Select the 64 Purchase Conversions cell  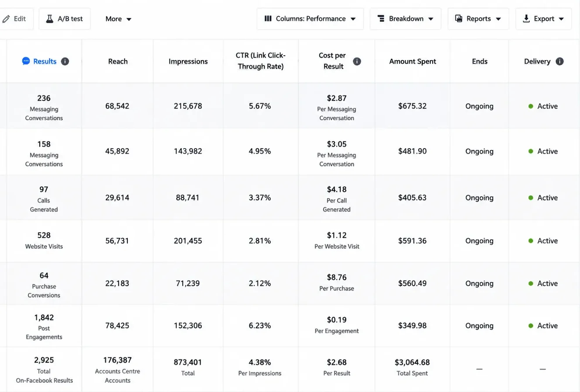pyautogui.click(x=44, y=284)
